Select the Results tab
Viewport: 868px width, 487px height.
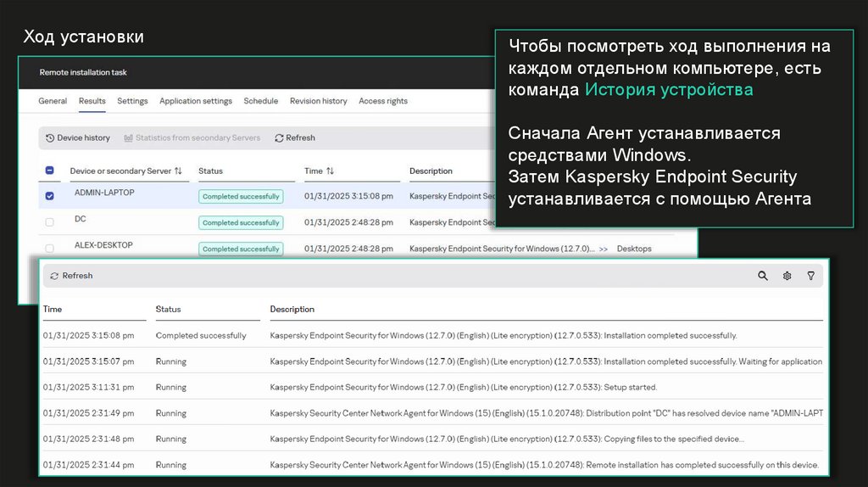click(92, 102)
